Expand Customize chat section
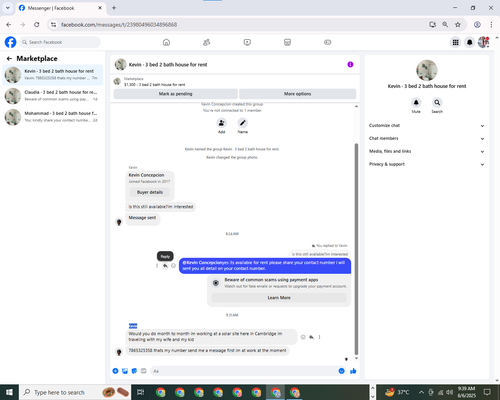The width and height of the screenshot is (500, 400). point(426,126)
